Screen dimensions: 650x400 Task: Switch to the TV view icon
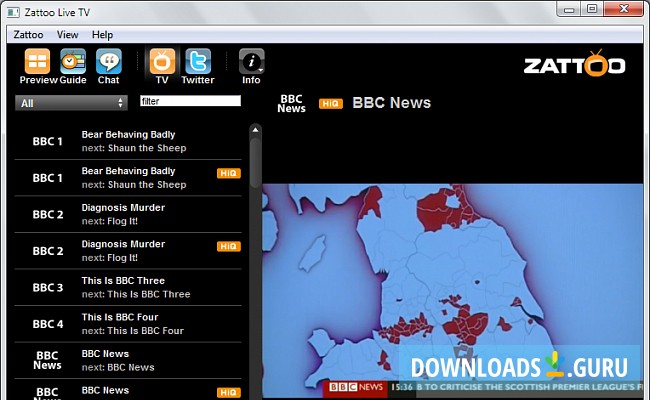(x=162, y=63)
